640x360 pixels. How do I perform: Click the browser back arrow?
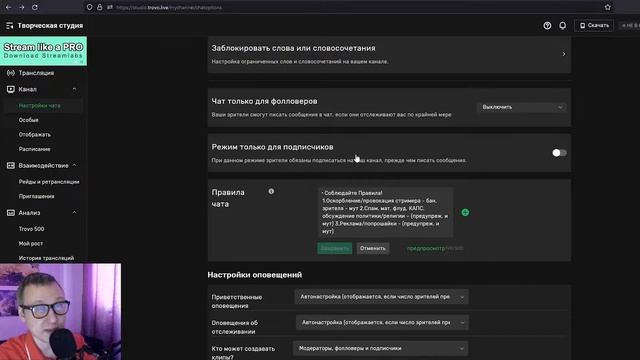(9, 7)
